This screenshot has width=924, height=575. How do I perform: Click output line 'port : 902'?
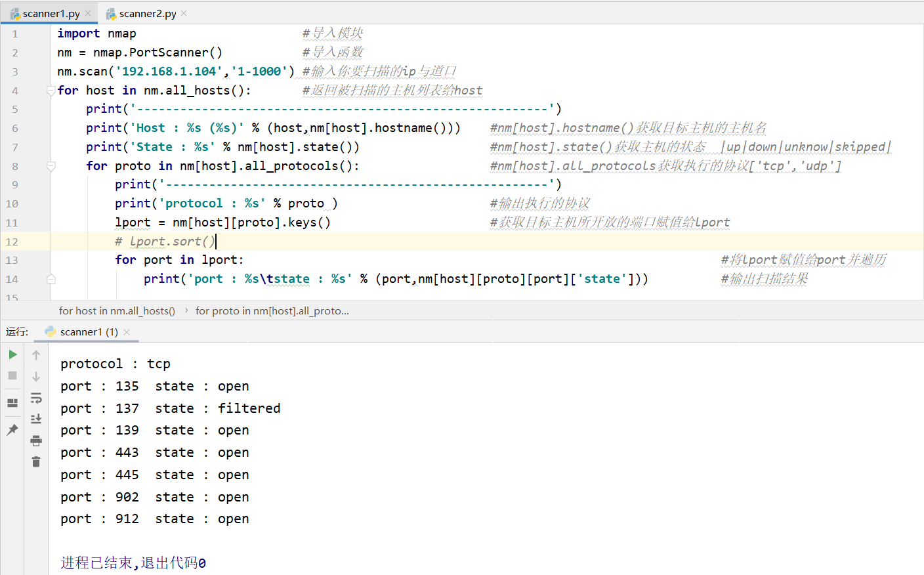[155, 497]
